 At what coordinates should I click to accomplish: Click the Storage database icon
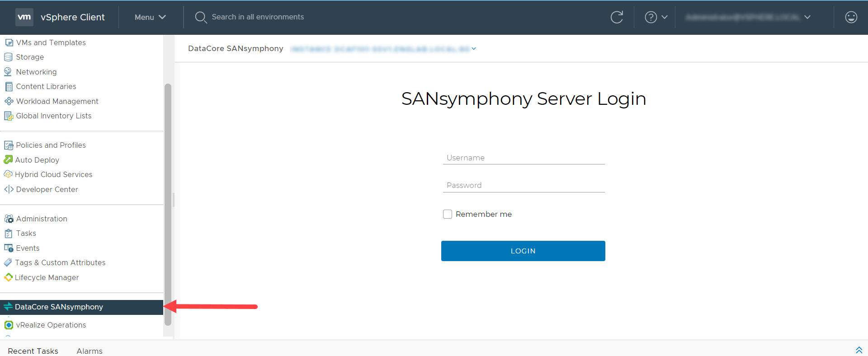click(x=8, y=57)
